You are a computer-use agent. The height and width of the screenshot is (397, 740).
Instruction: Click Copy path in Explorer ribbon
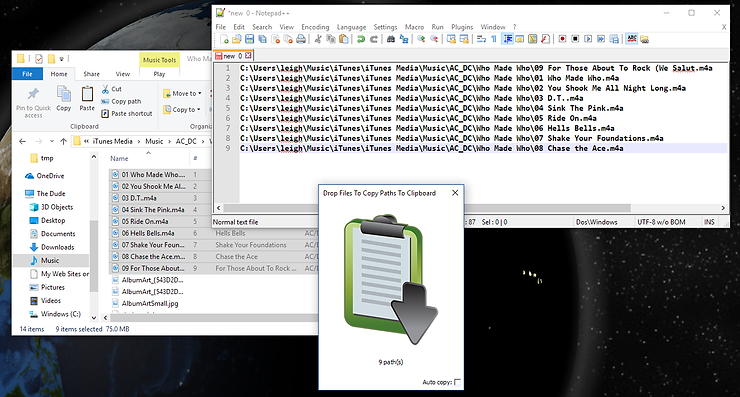[121, 101]
